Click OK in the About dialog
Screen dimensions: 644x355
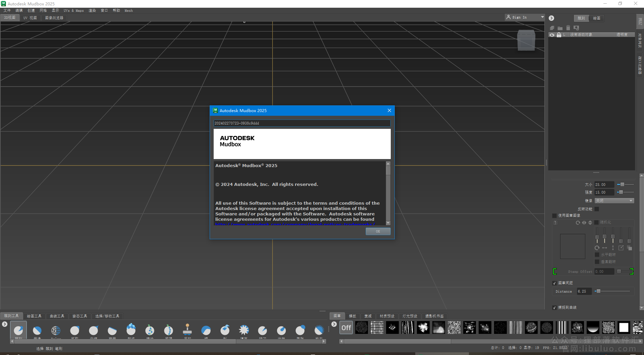coord(378,231)
